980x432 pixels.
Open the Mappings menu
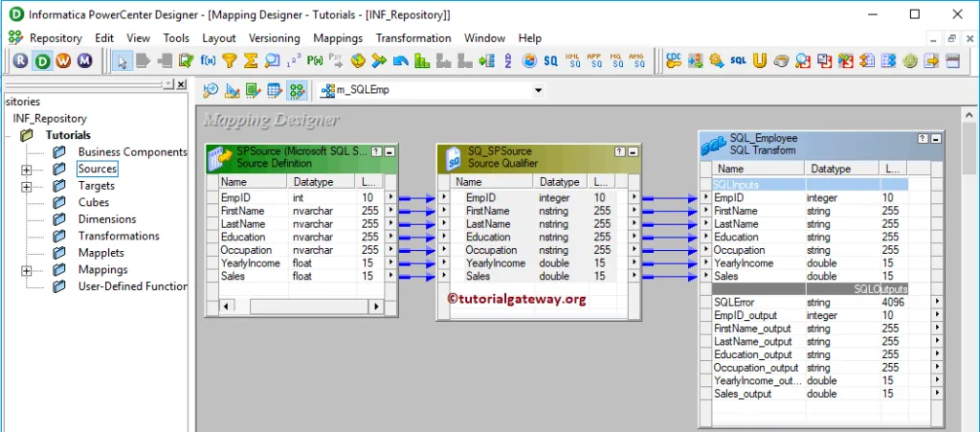click(x=338, y=38)
